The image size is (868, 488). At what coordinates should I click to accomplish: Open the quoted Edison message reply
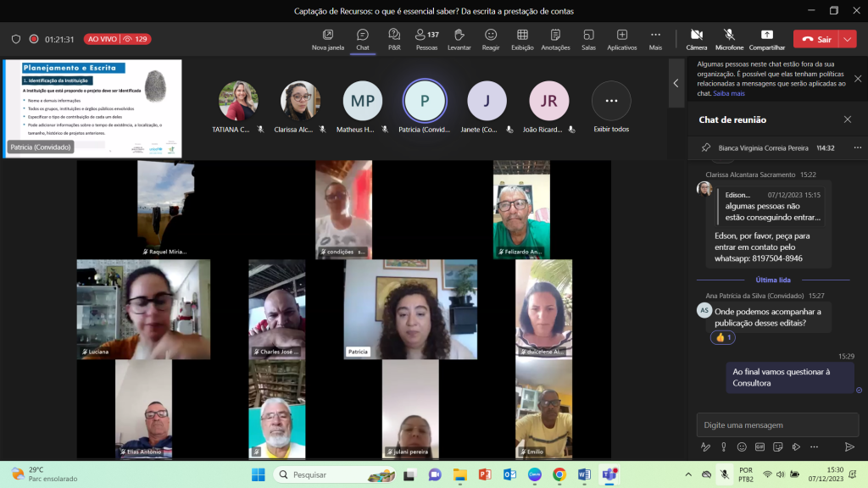click(771, 207)
